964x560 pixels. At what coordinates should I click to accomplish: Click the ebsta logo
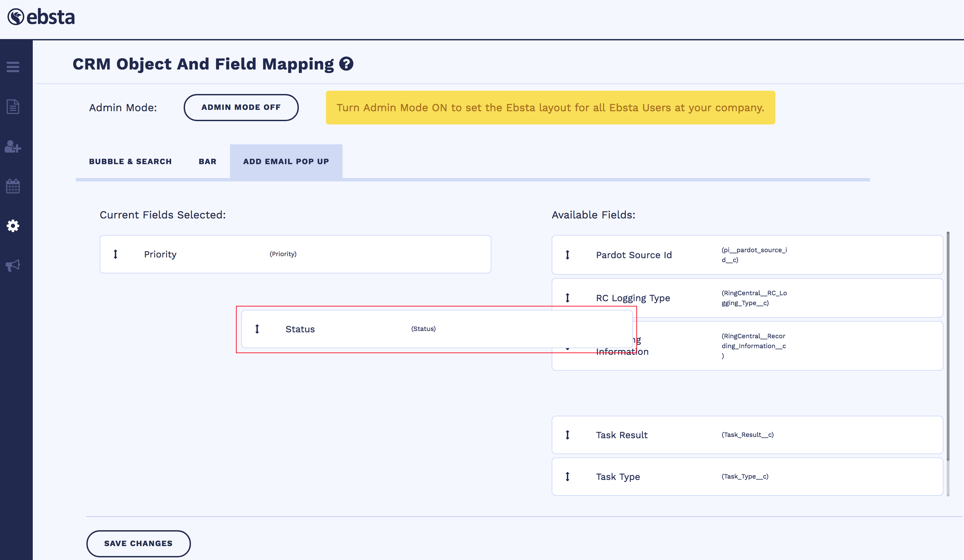pyautogui.click(x=41, y=17)
